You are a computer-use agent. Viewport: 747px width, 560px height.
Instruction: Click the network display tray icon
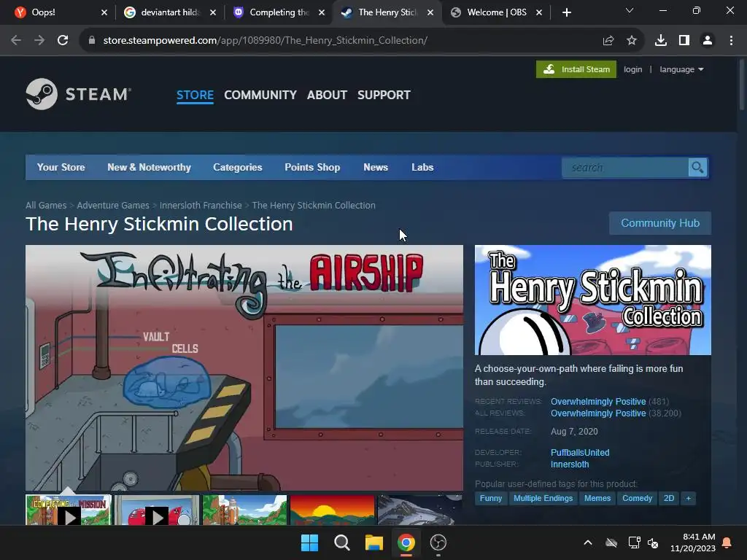634,542
